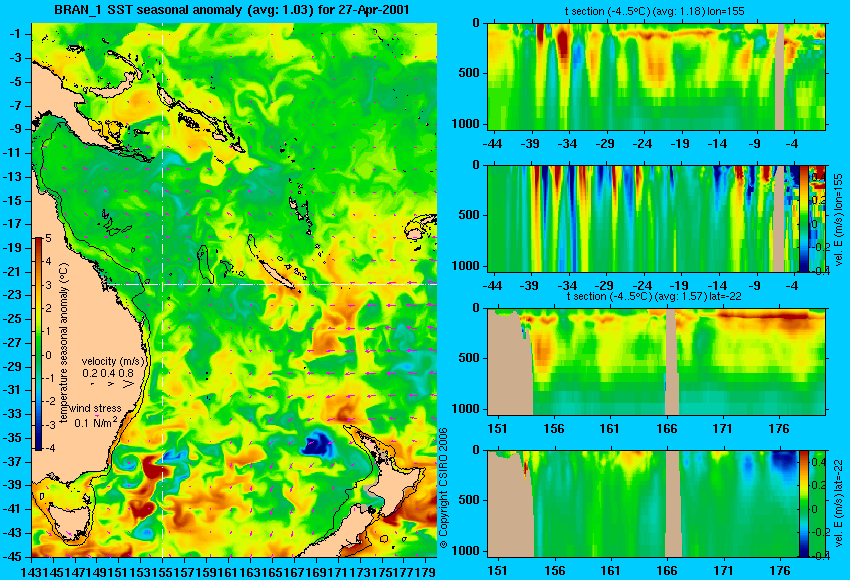Click the 'velocity (m/s)' legend label
The width and height of the screenshot is (850, 580).
pyautogui.click(x=113, y=361)
